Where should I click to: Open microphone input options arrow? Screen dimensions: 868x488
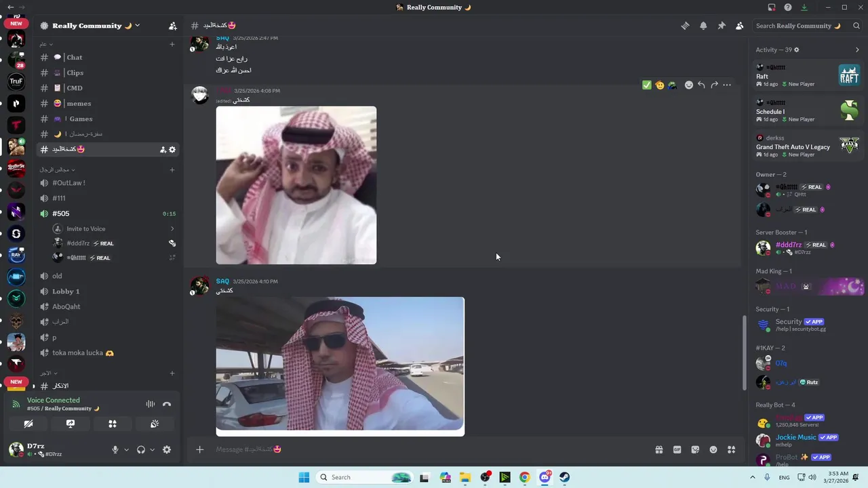point(126,449)
